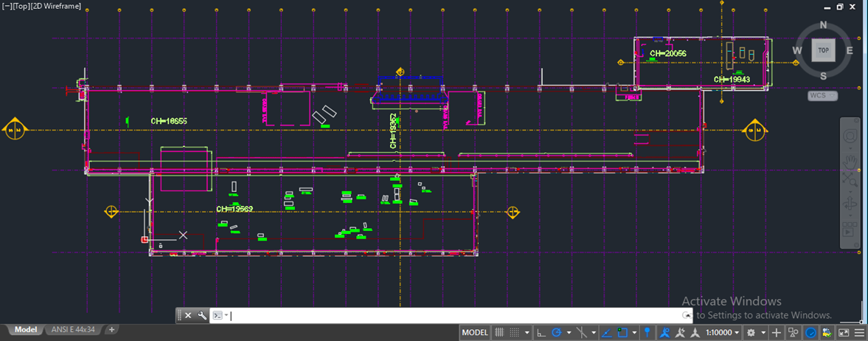Click the Zoom Extents navigation tool

(x=850, y=180)
